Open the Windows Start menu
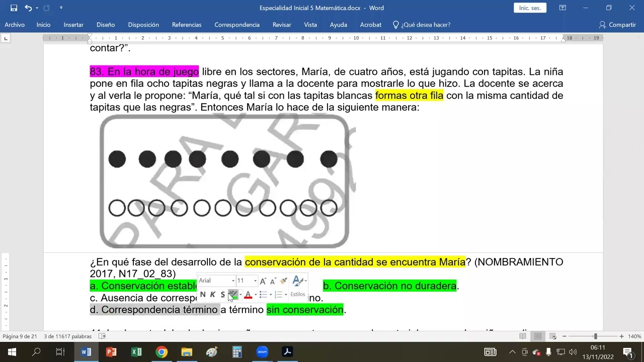Viewport: 644px width, 362px height. click(x=12, y=352)
